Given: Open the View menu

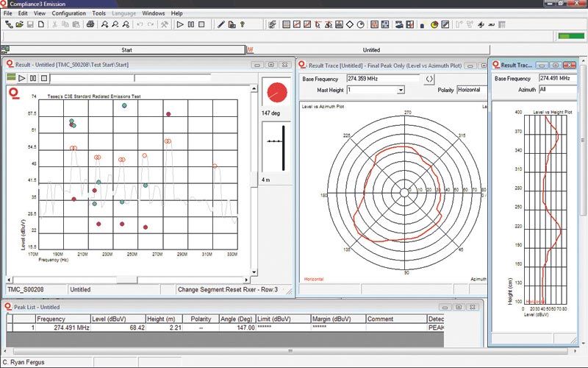Looking at the screenshot, I should [40, 13].
